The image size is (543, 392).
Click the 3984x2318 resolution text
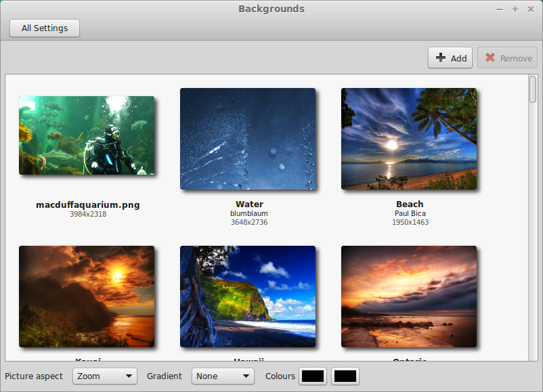coord(88,215)
